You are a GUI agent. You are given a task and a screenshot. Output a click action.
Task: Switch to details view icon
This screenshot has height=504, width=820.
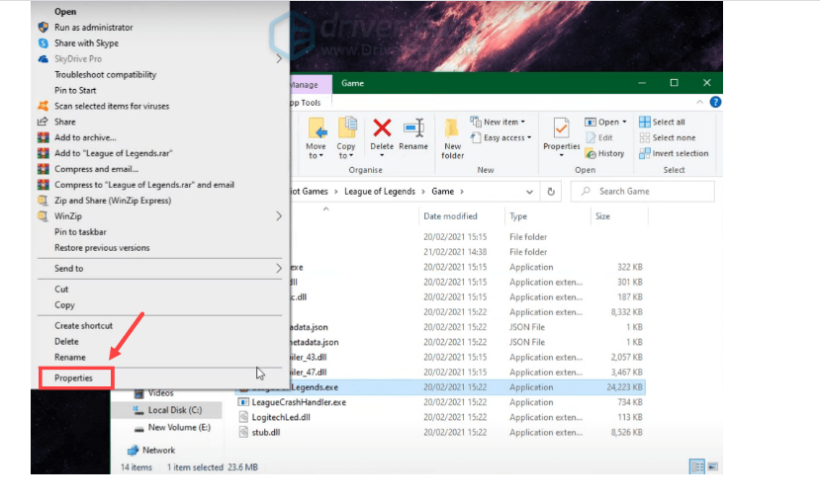click(x=697, y=466)
